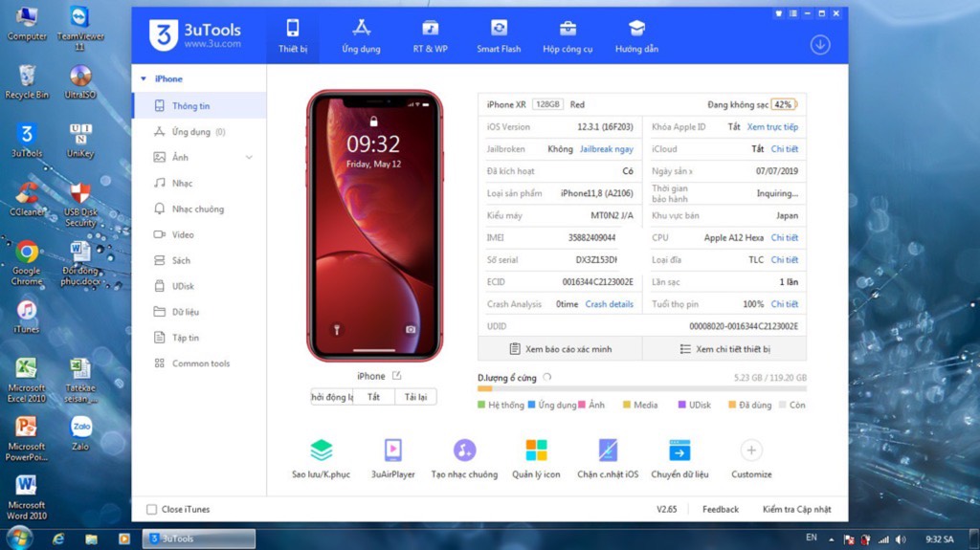This screenshot has height=550, width=980.
Task: Add shortcut with Customize plus icon
Action: 751,451
